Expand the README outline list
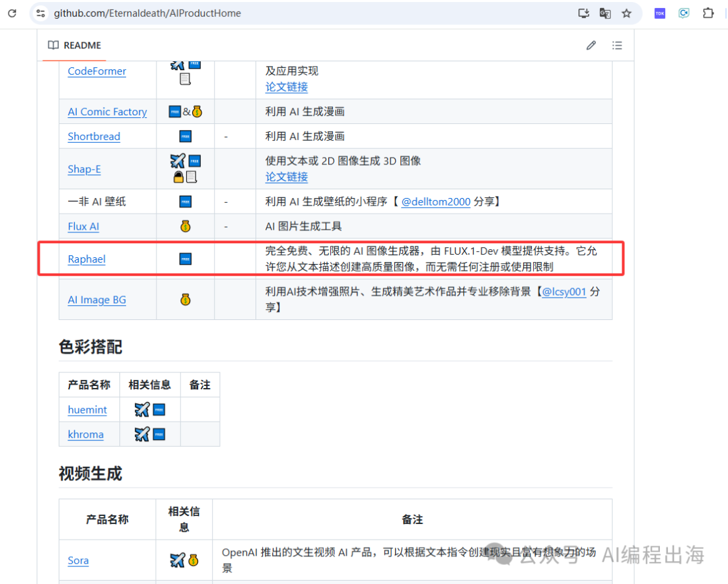728x584 pixels. coord(617,46)
